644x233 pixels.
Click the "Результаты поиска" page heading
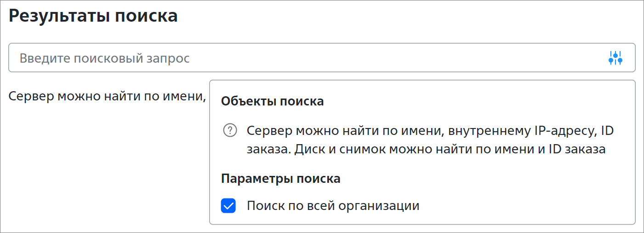pyautogui.click(x=93, y=16)
